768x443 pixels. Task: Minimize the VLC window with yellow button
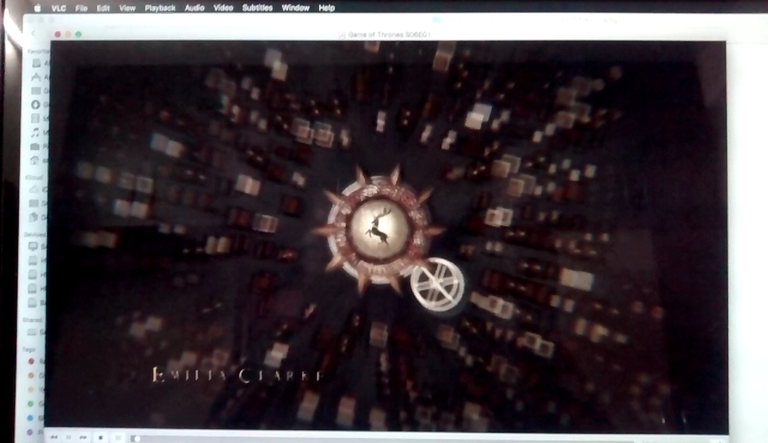coord(68,34)
